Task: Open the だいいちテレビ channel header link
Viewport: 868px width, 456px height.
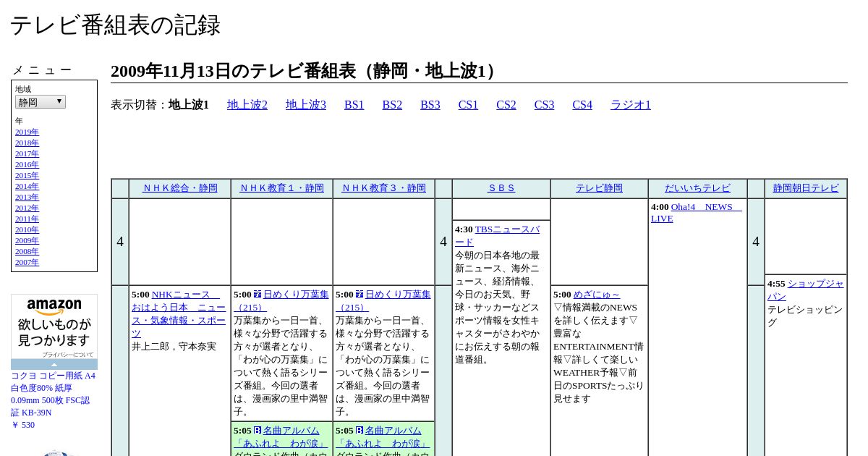Action: tap(697, 188)
